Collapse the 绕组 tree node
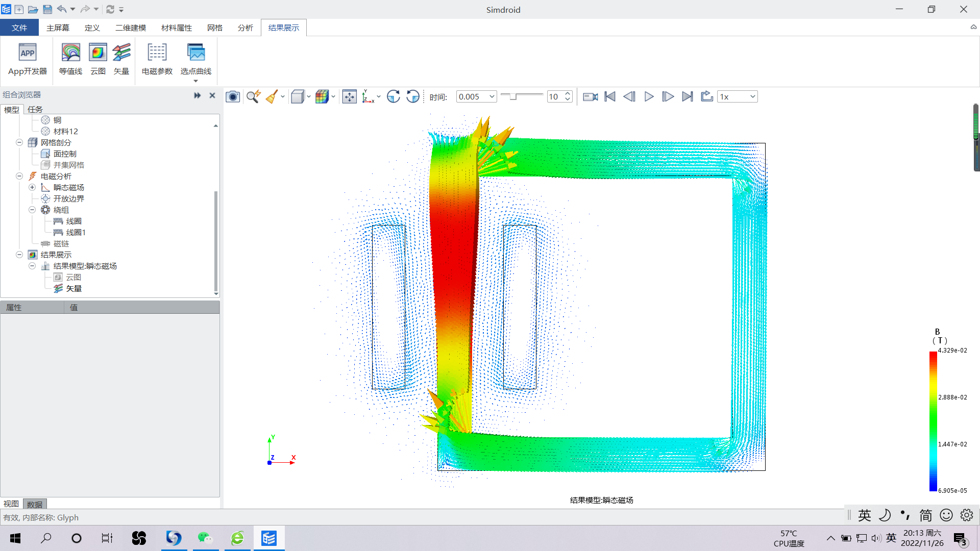Viewport: 980px width, 551px height. pos(32,210)
